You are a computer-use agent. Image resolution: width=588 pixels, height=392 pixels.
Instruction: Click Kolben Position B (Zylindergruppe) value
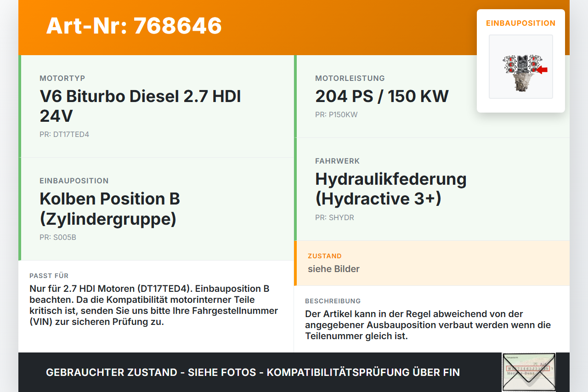[110, 209]
